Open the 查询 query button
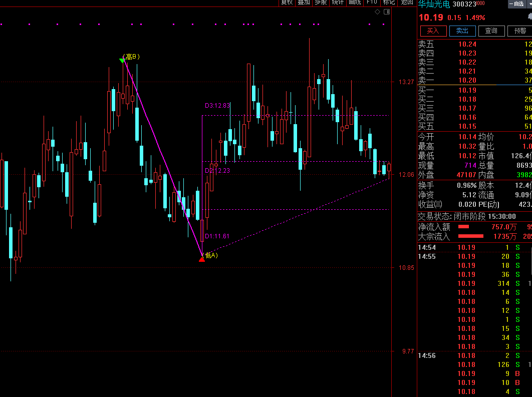The height and width of the screenshot is (397, 532). [491, 31]
